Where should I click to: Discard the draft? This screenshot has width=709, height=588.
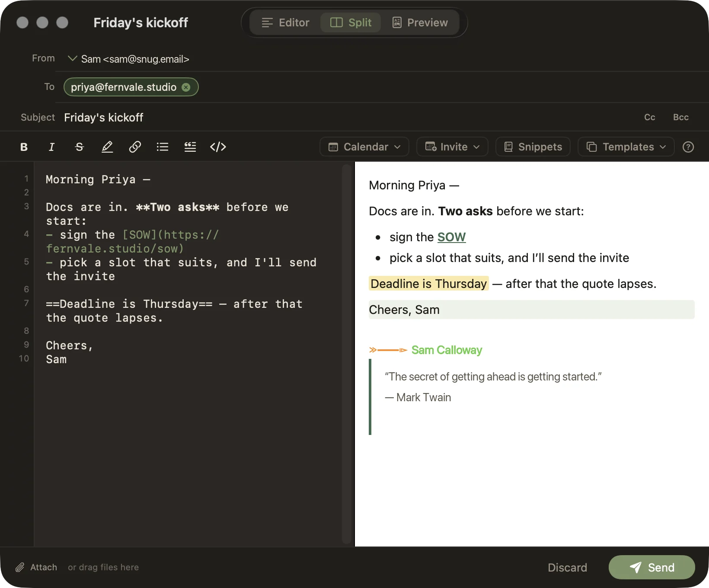point(567,567)
